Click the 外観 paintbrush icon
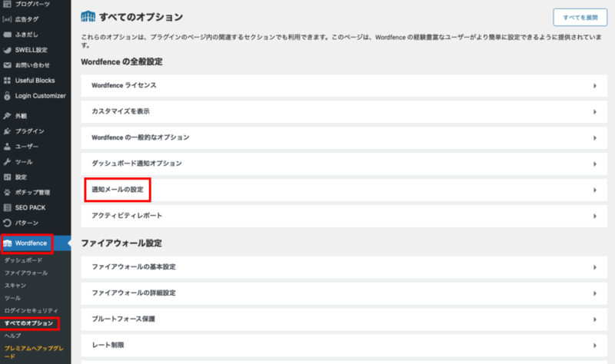 tap(7, 116)
